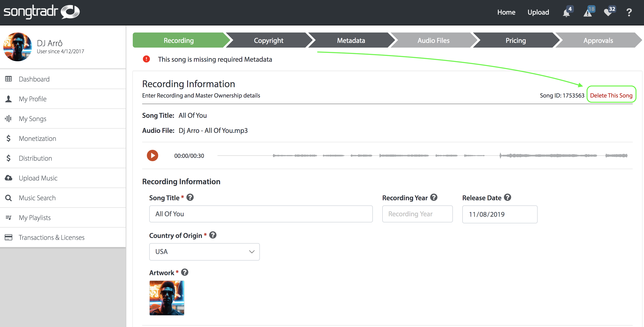Expand the Country of Origin dropdown
The height and width of the screenshot is (327, 644).
[x=204, y=252]
